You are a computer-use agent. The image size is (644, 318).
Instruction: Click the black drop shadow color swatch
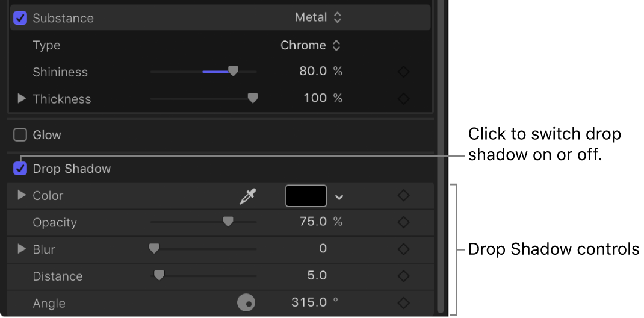306,196
